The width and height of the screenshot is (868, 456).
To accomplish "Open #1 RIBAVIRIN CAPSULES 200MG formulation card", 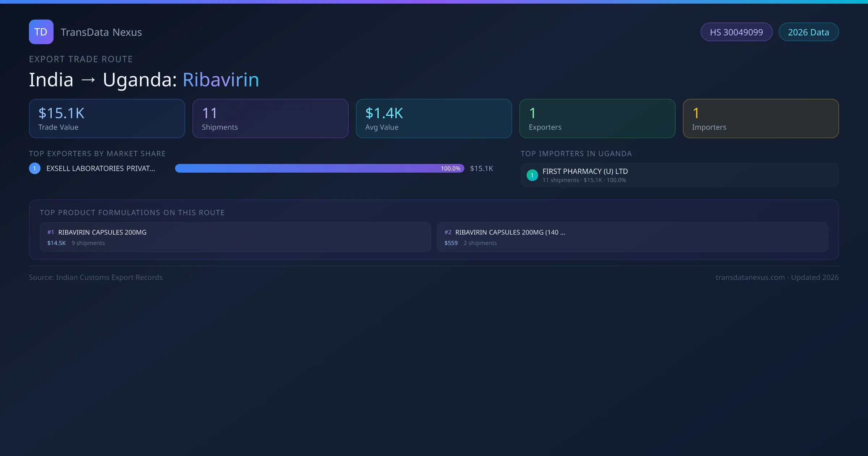I will [x=235, y=237].
